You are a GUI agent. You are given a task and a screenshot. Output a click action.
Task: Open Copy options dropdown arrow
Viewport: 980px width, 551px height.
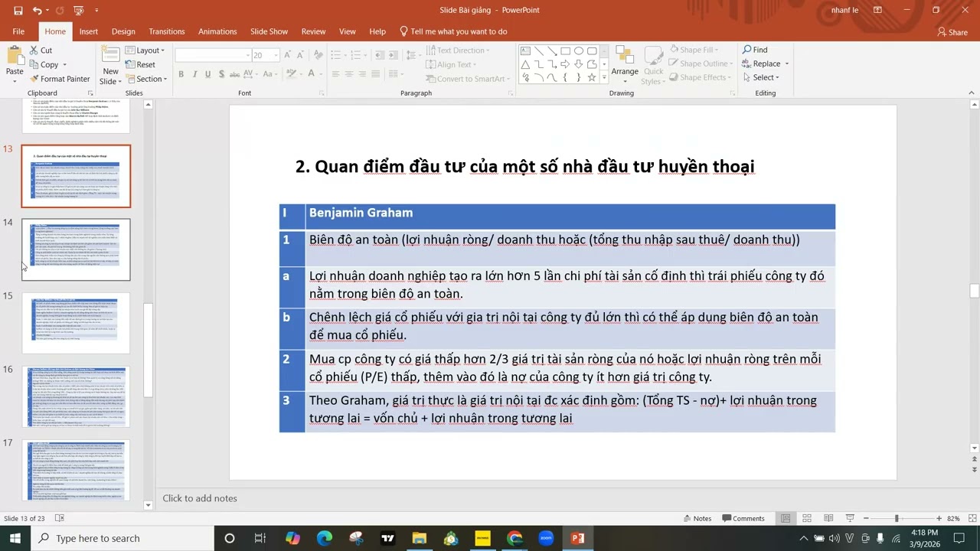tap(64, 65)
